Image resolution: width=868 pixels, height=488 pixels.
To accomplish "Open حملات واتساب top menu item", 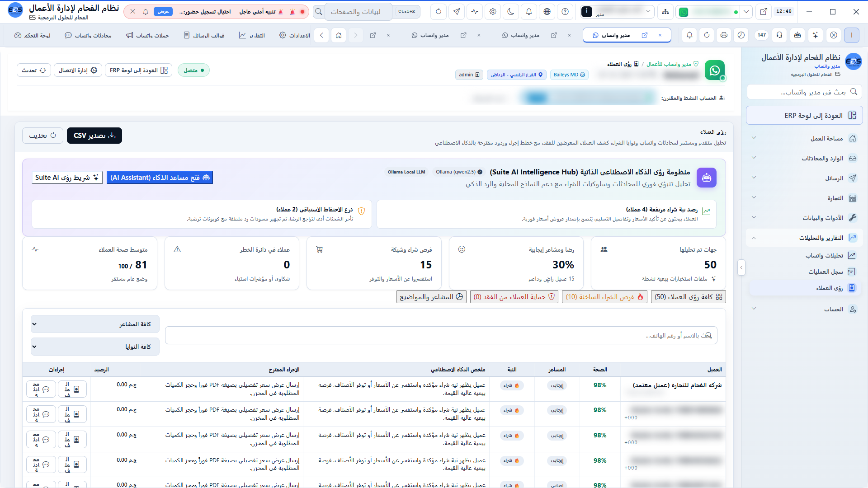I will (x=147, y=35).
